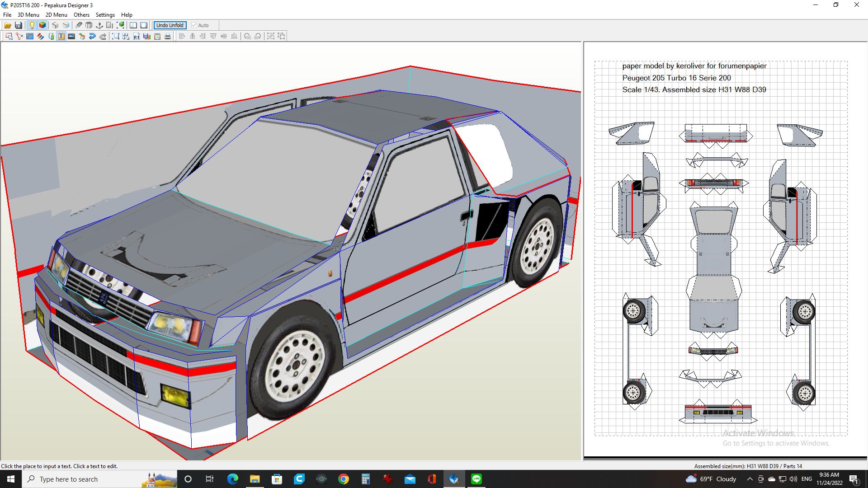Viewport: 868px width, 488px height.
Task: Open Google Chrome from the taskbar
Action: (x=344, y=479)
